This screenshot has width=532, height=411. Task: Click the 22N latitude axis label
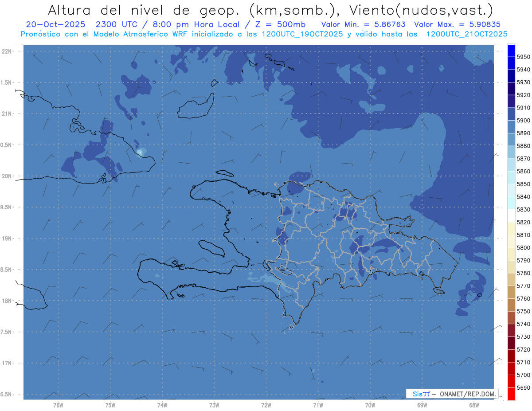pyautogui.click(x=7, y=51)
